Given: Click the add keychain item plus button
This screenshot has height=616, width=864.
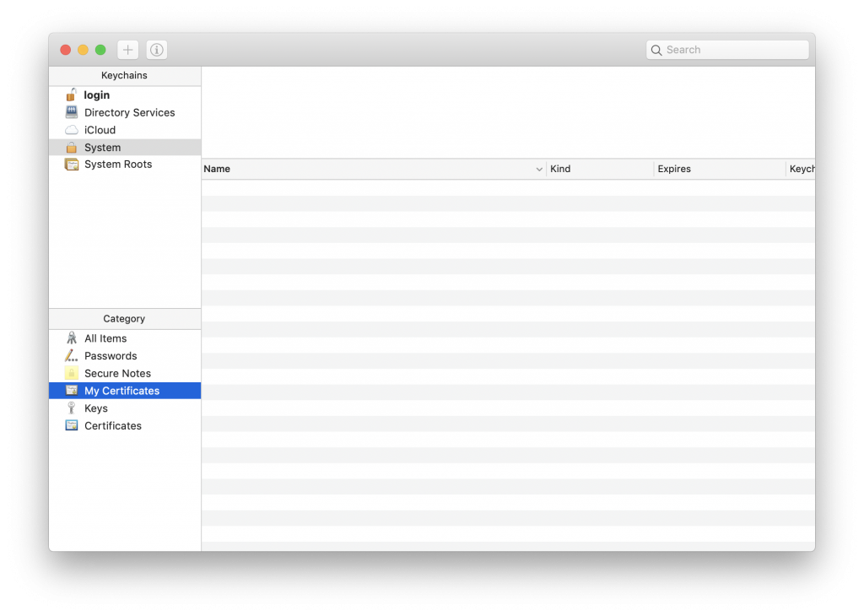Looking at the screenshot, I should [128, 50].
